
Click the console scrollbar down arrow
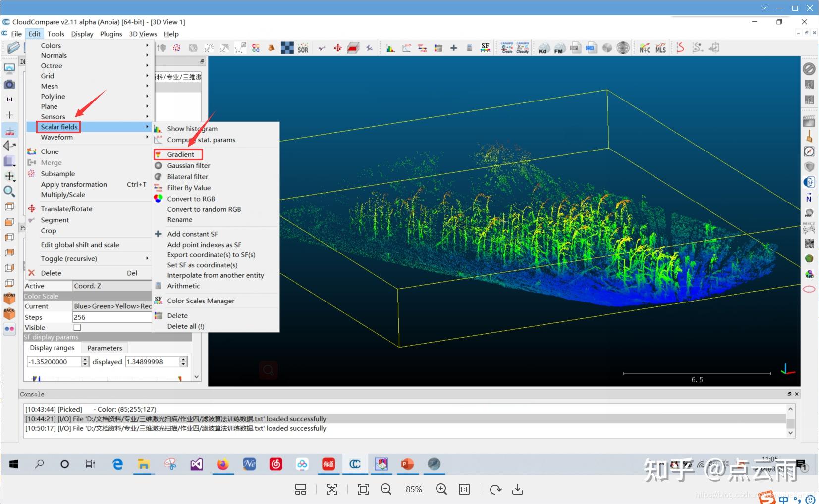(790, 433)
